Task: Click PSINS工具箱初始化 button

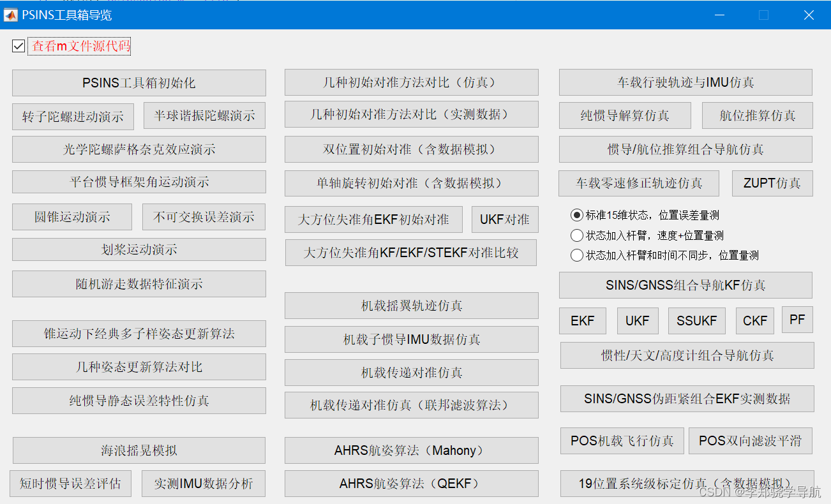Action: click(x=139, y=83)
